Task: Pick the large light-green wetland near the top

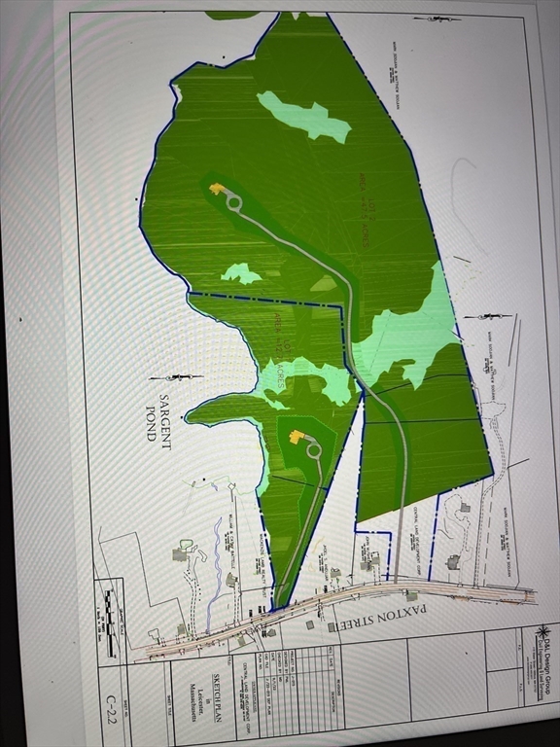Action: 303,117
